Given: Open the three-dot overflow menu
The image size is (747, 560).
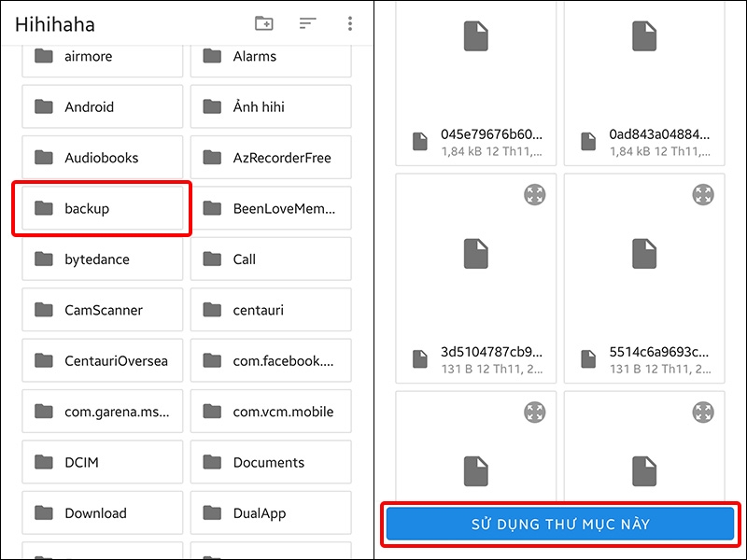Looking at the screenshot, I should [x=350, y=23].
